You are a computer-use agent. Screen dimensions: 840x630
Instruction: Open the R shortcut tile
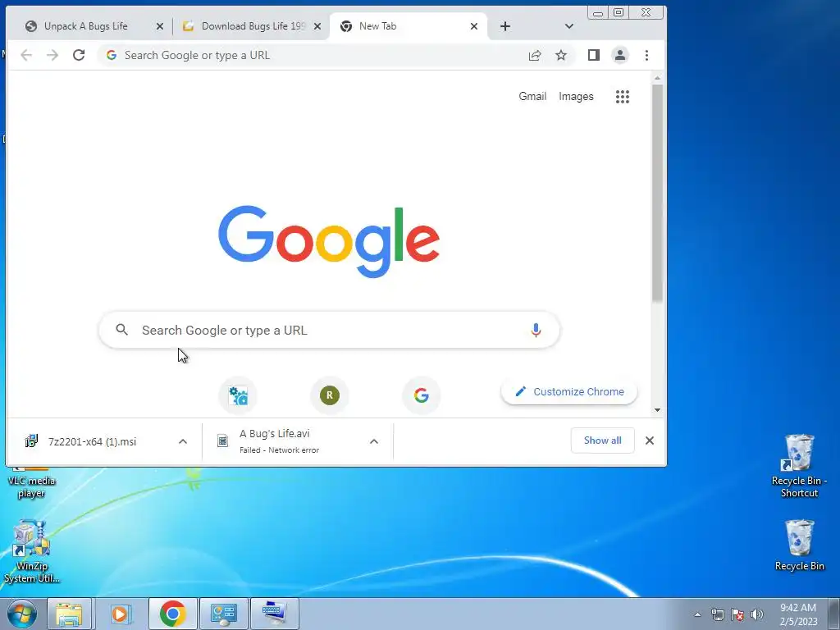(x=330, y=396)
